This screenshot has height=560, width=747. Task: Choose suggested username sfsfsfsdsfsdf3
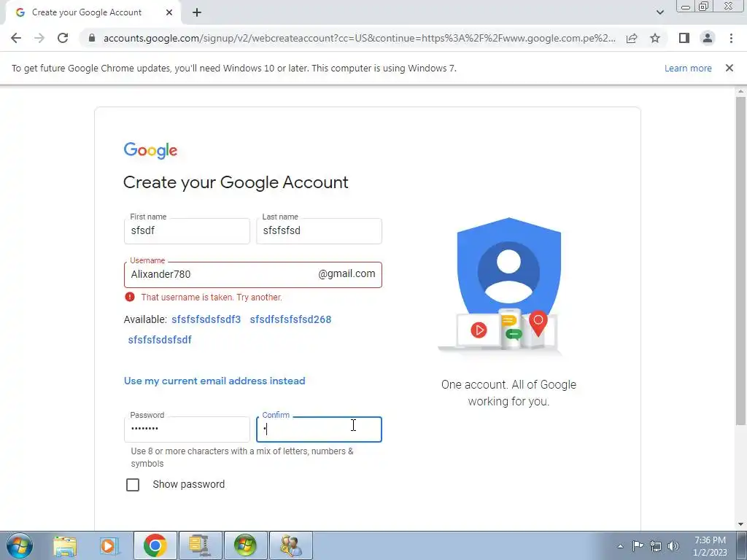206,319
